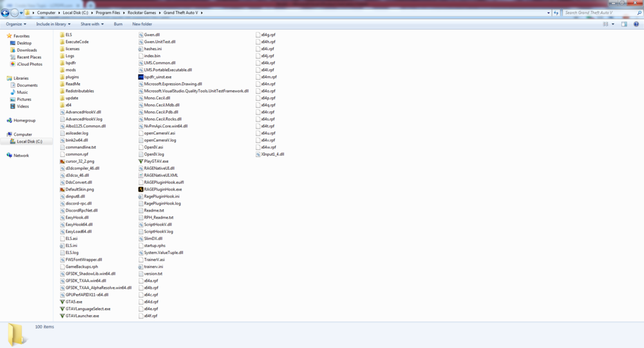Select the ELS.ini settings file icon
Image resolution: width=644 pixels, height=348 pixels.
pos(62,246)
